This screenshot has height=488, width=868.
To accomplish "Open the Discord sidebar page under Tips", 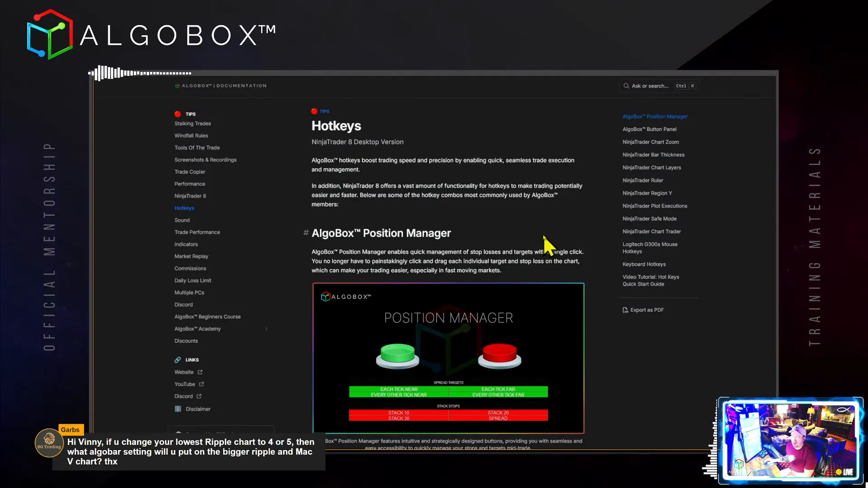I will click(x=184, y=305).
